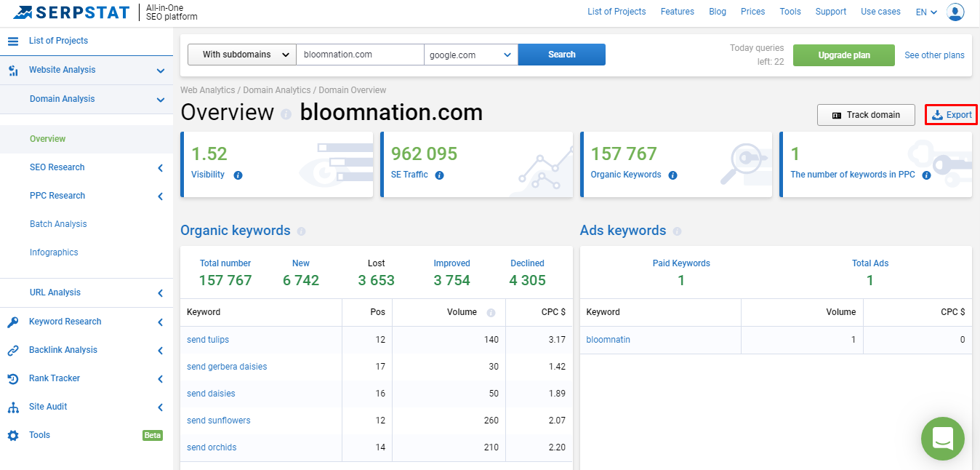The image size is (980, 470).
Task: Click the info icon beside Overview heading
Action: pos(286,114)
